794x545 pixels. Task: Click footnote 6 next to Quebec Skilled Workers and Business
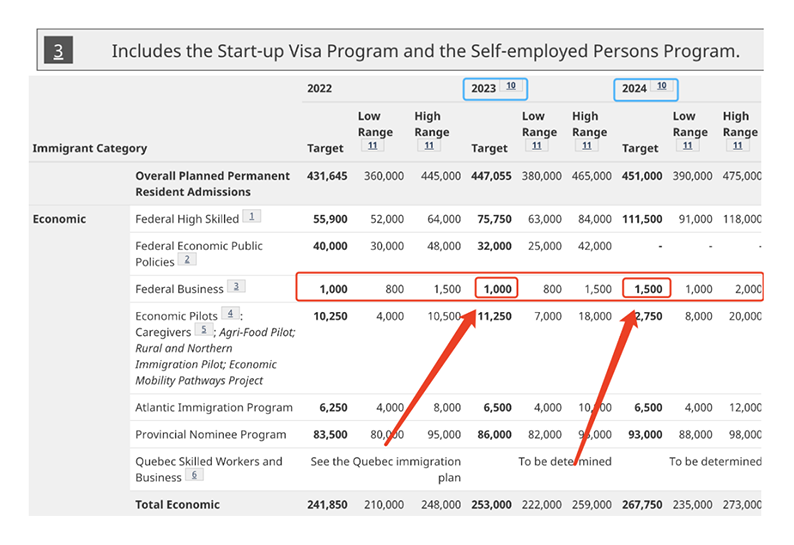[194, 475]
